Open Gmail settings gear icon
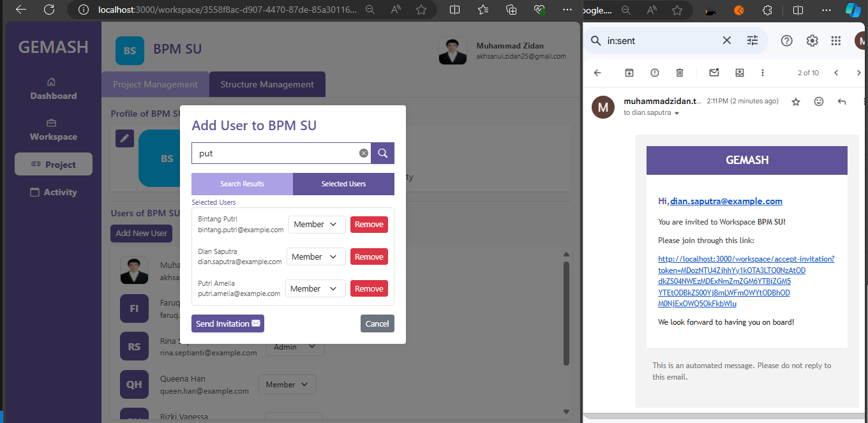This screenshot has width=868, height=423. point(812,41)
